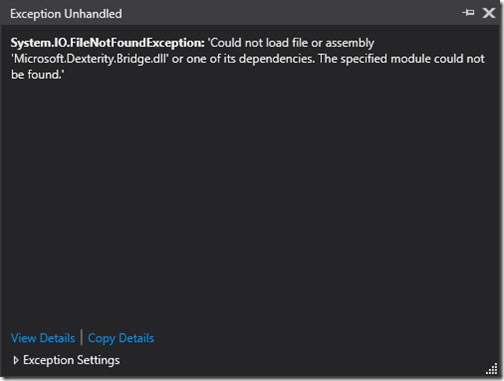504x381 pixels.
Task: Click the Exception Settings label text
Action: [71, 360]
